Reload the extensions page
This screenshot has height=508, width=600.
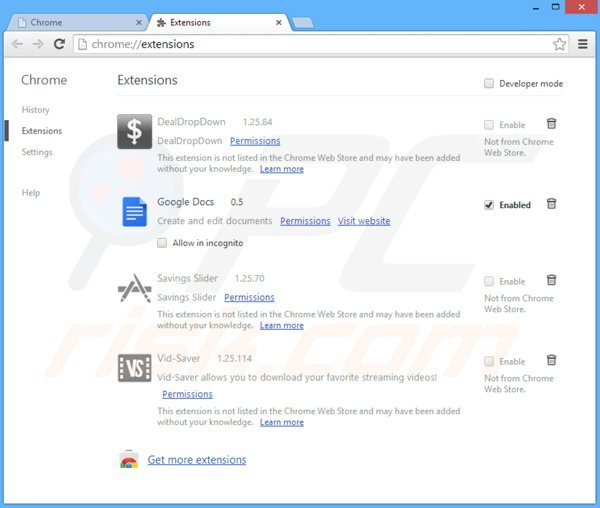coord(59,44)
